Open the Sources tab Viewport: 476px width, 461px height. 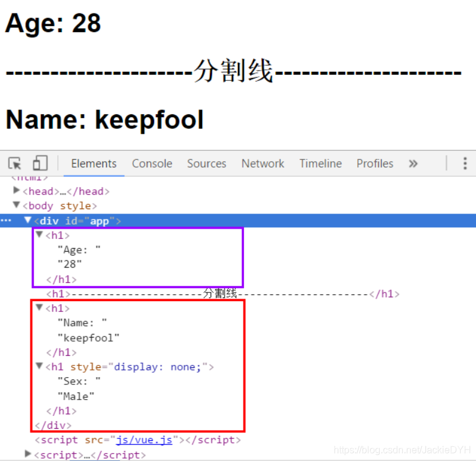(x=207, y=164)
